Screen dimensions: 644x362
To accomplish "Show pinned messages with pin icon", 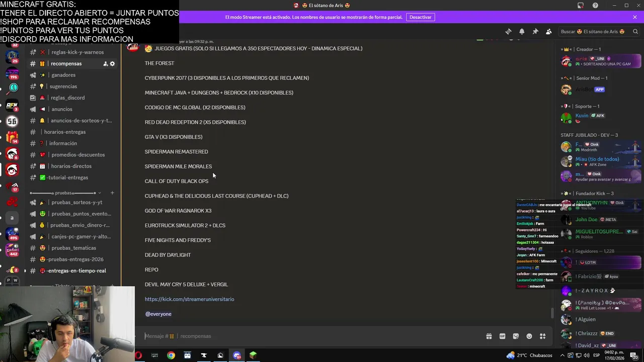I will click(535, 32).
